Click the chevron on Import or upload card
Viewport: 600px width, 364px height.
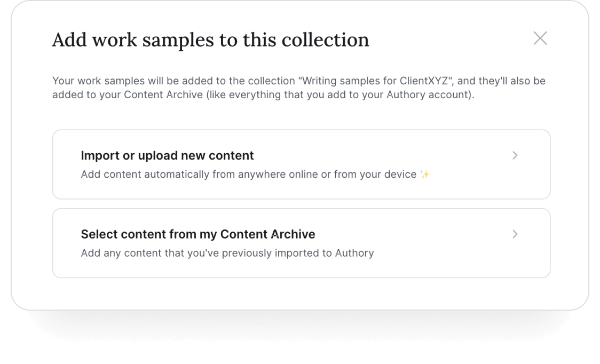pos(515,155)
